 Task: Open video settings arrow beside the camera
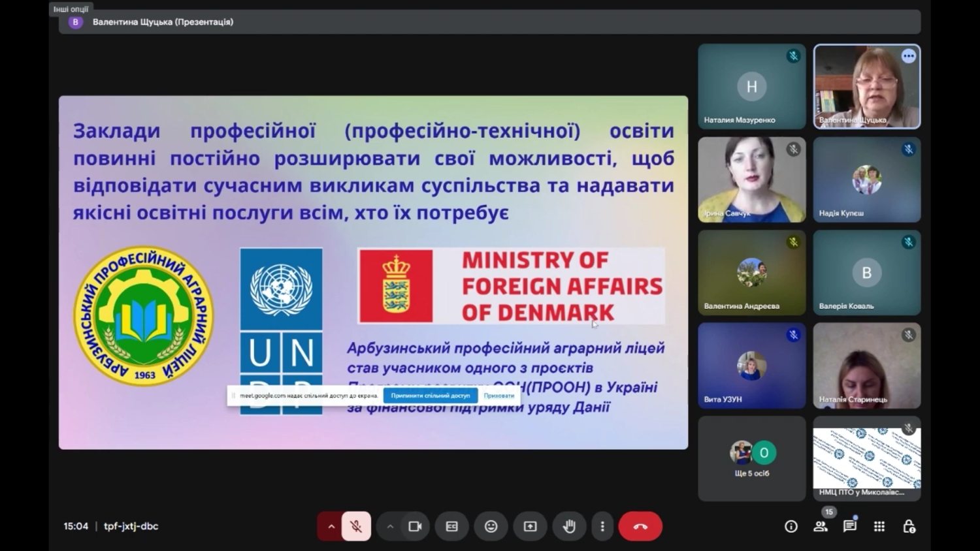pos(390,526)
